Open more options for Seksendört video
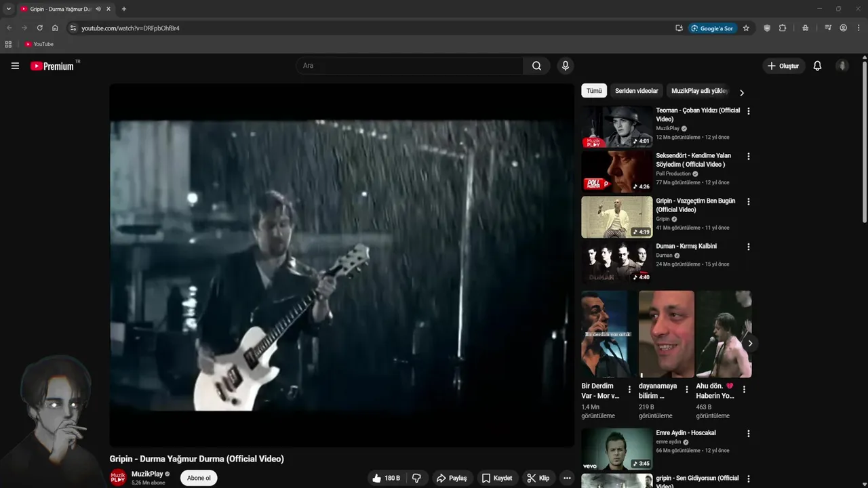 click(x=749, y=157)
